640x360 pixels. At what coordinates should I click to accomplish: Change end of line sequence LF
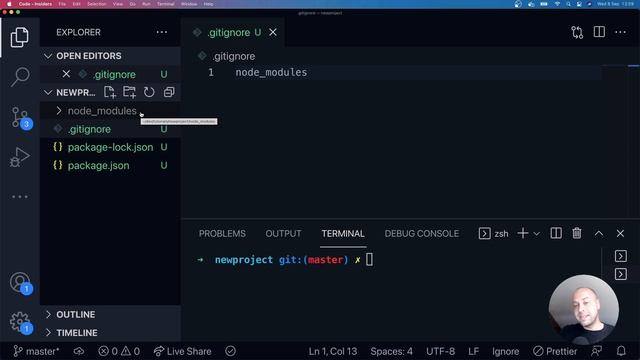473,351
